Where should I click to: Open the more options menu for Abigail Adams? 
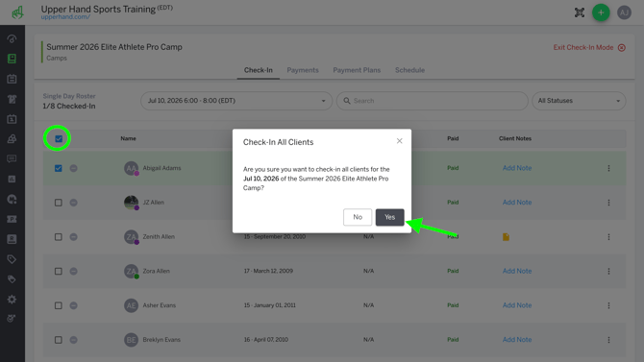click(608, 168)
